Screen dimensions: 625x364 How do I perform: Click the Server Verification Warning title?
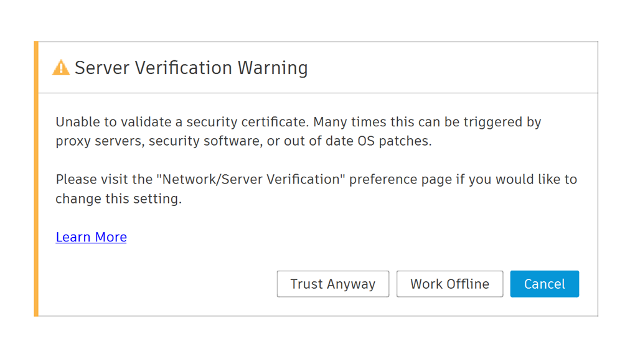tap(191, 68)
